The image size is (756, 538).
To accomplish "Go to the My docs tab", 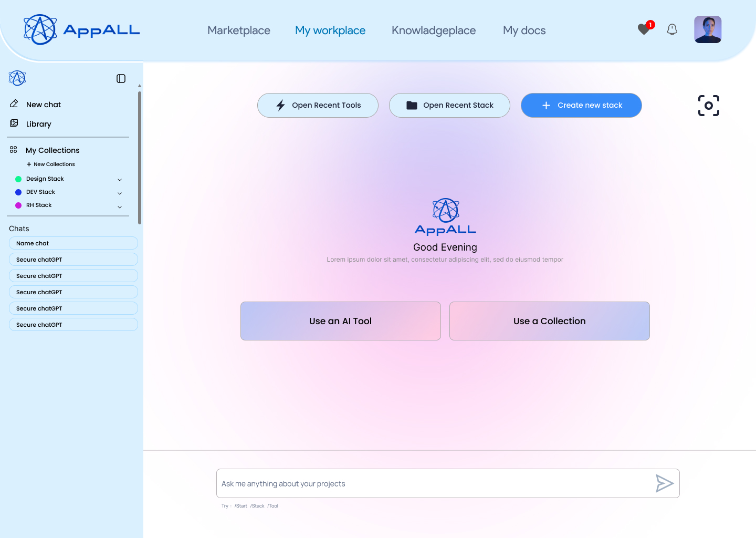I will click(x=524, y=30).
